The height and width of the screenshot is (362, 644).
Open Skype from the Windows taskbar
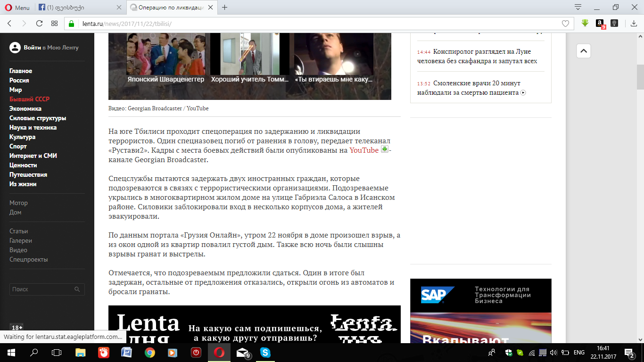pyautogui.click(x=265, y=352)
